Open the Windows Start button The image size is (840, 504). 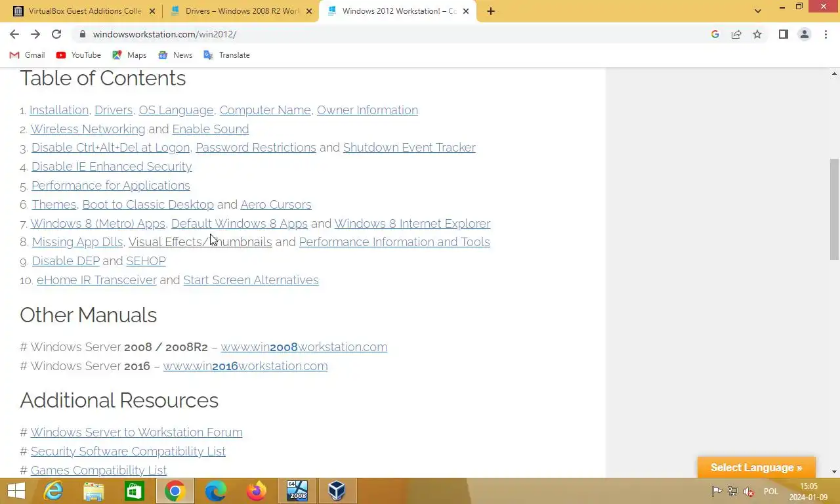pyautogui.click(x=16, y=491)
